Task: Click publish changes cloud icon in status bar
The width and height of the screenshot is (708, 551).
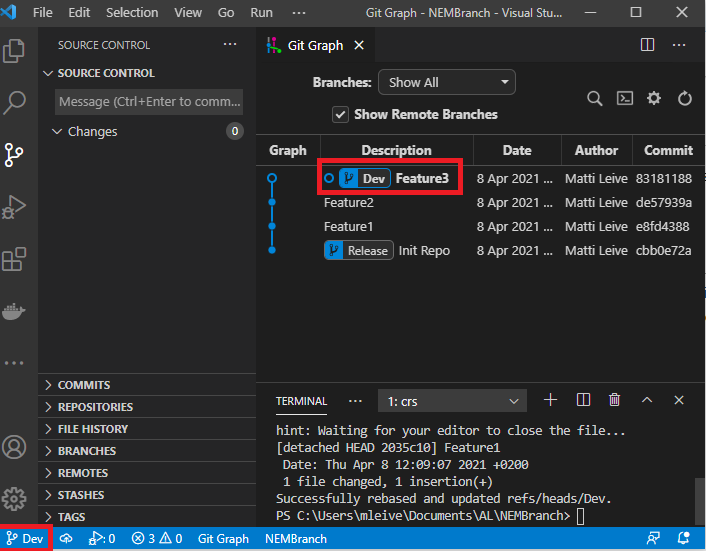Action: pos(66,539)
